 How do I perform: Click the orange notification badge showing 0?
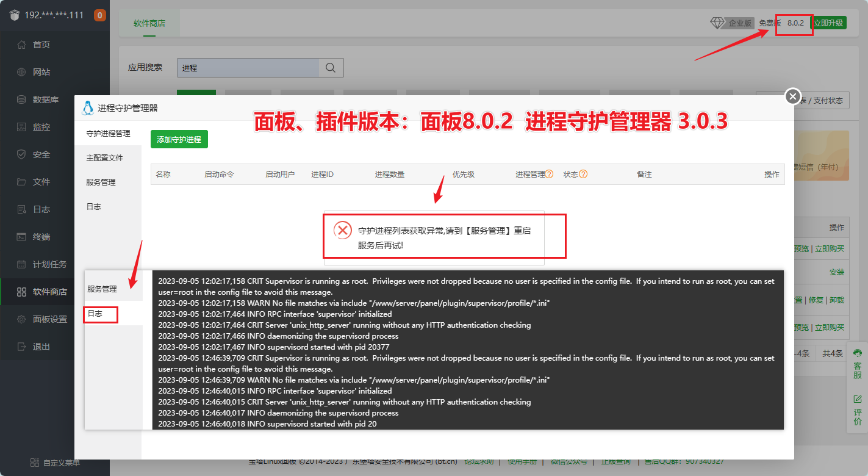coord(99,15)
